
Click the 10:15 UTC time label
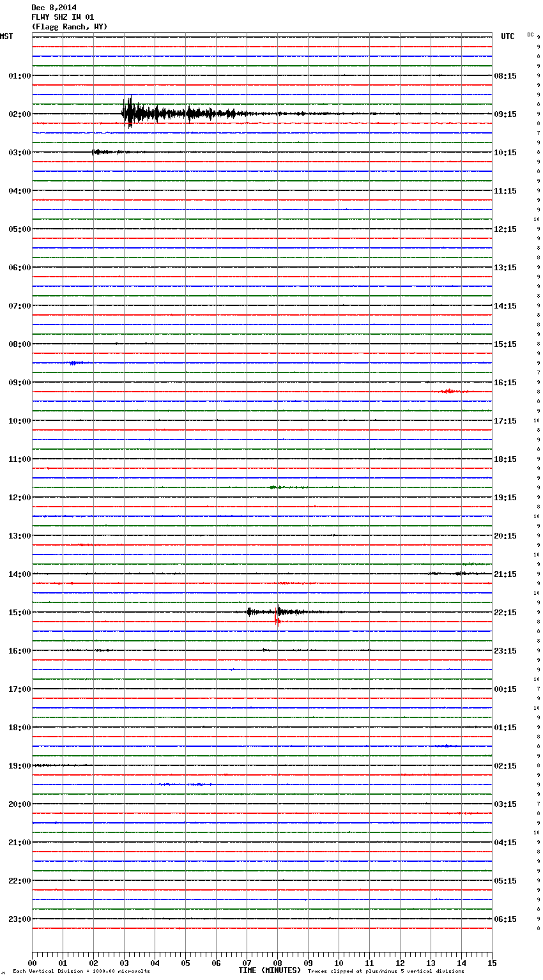coord(505,153)
